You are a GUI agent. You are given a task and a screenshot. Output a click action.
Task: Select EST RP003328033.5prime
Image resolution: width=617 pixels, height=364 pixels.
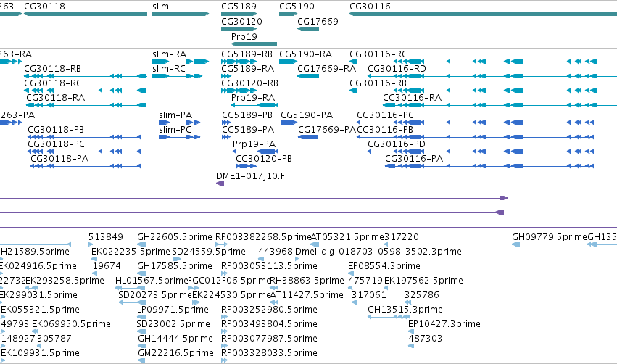(x=269, y=353)
